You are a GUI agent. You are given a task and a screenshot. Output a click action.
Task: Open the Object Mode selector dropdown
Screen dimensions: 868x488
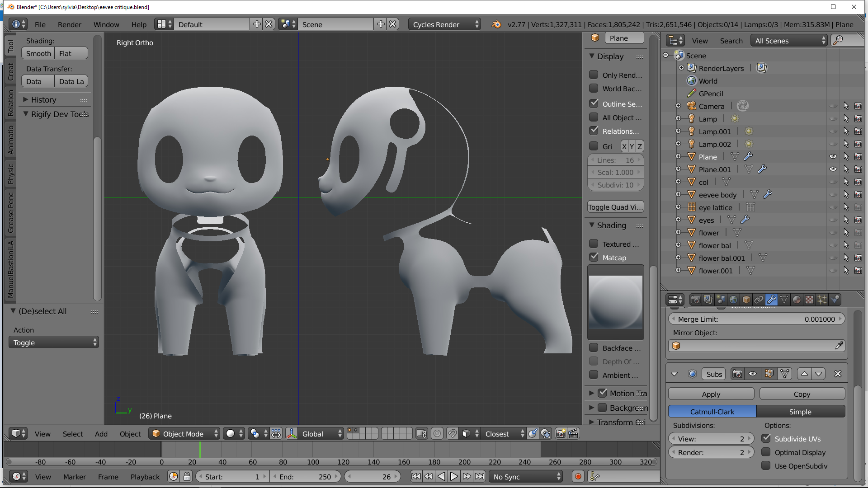pos(184,434)
